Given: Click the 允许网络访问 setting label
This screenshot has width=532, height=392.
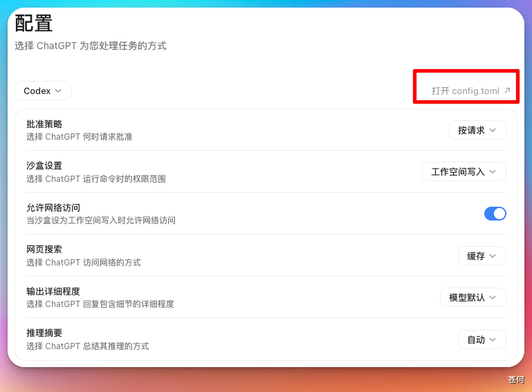Looking at the screenshot, I should point(53,207).
